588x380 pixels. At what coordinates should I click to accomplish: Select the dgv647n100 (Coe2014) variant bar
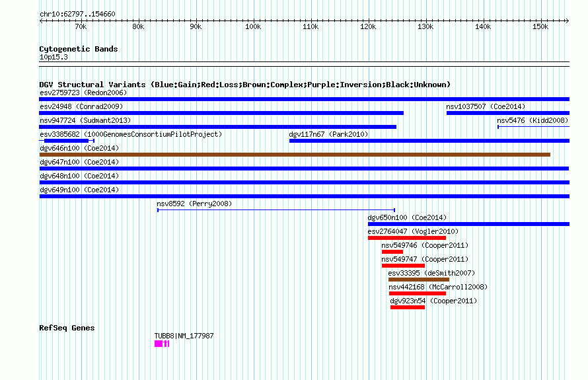(304, 169)
